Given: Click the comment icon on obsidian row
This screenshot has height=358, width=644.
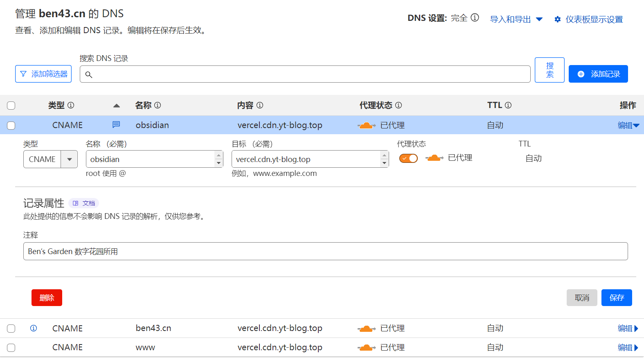Looking at the screenshot, I should tap(116, 124).
